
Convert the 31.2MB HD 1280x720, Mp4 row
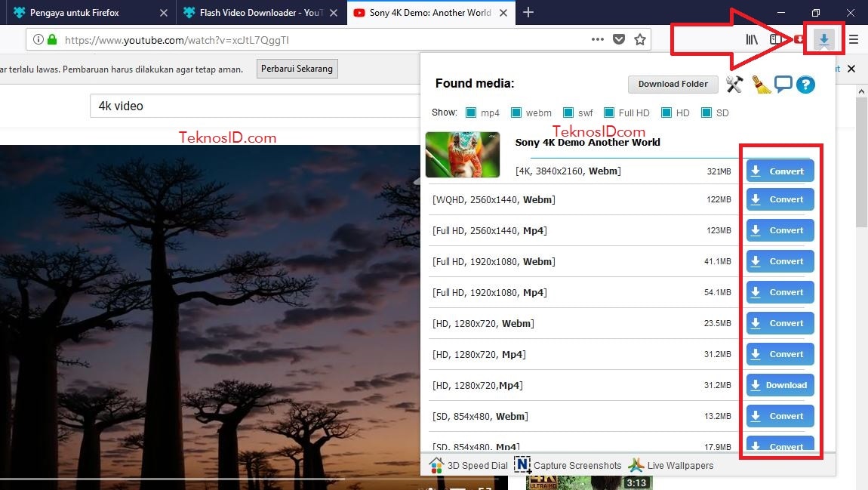click(x=780, y=354)
